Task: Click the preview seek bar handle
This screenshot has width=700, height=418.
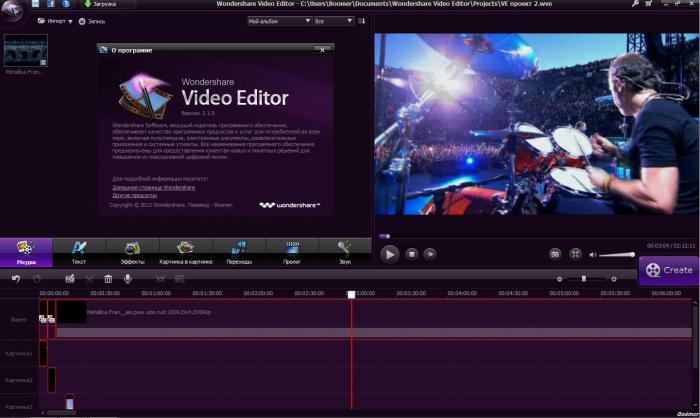Action: 388,236
